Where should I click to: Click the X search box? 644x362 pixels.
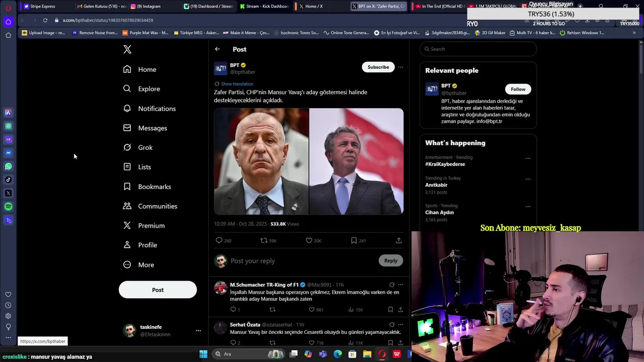tap(478, 49)
